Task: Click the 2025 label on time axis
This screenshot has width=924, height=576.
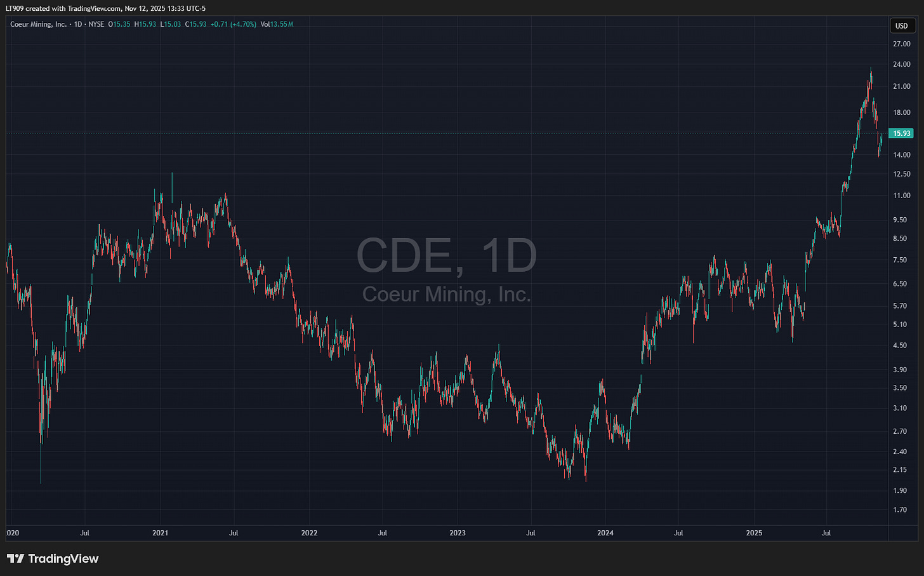Action: [x=754, y=533]
